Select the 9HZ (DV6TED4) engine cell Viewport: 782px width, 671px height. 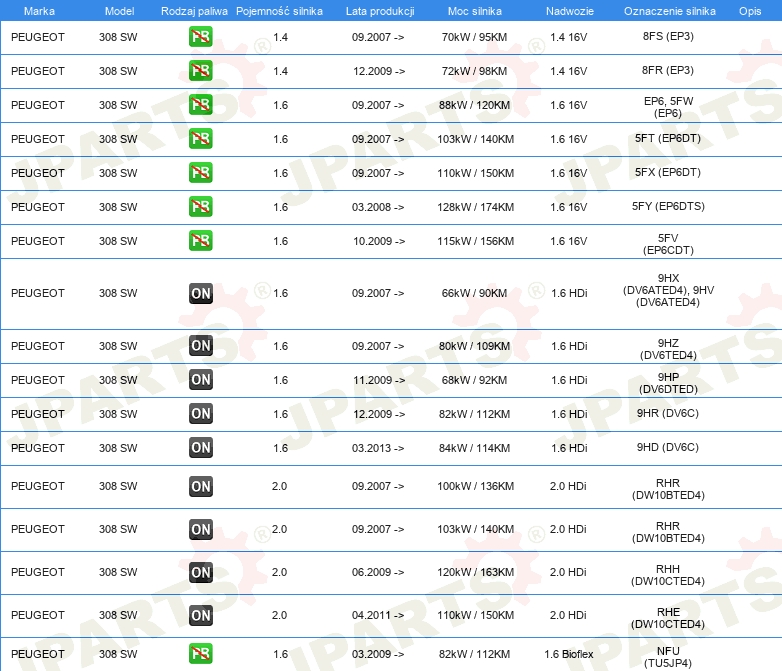tap(668, 349)
